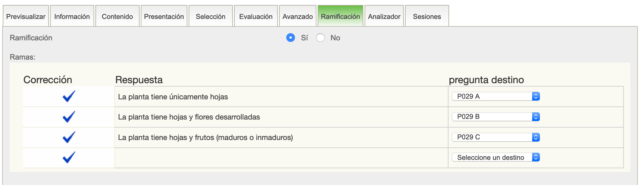This screenshot has width=644, height=185.
Task: Click checkmark for 'únicamente hojas' answer
Action: point(69,96)
